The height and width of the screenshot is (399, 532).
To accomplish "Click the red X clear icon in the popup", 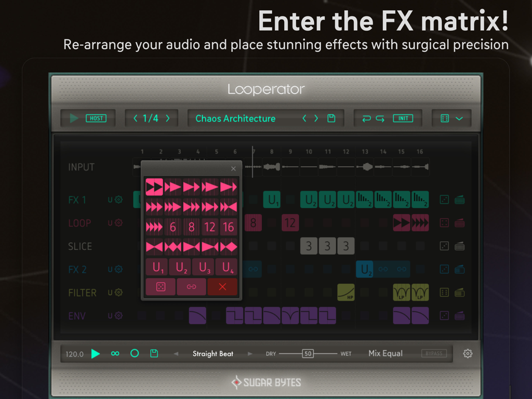I will pyautogui.click(x=222, y=286).
